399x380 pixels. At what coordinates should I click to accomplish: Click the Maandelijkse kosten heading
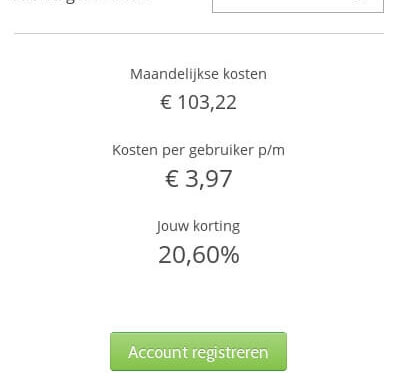pos(198,74)
